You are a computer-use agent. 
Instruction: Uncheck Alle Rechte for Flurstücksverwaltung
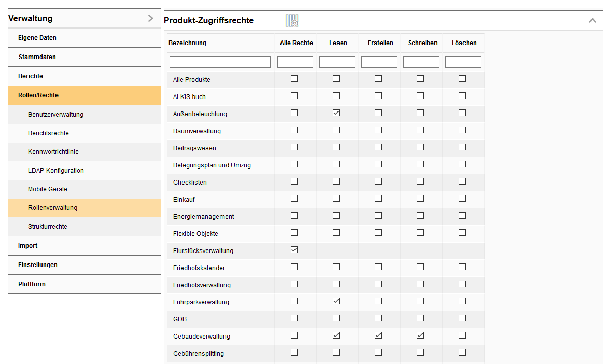(294, 249)
